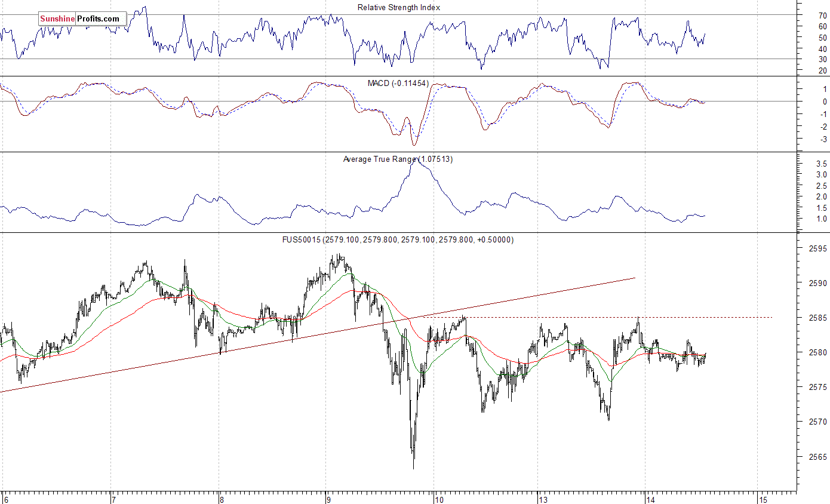Click the 2590 price axis label
This screenshot has height=504, width=830.
pyautogui.click(x=817, y=283)
